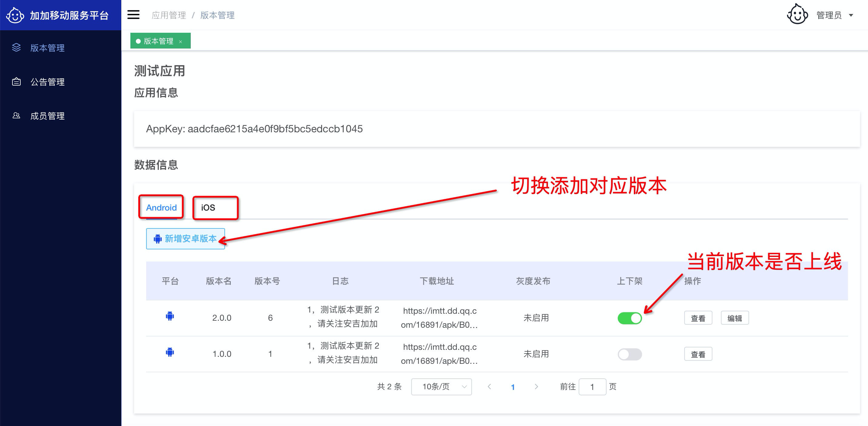The height and width of the screenshot is (426, 868).
Task: Open the 10条/页 page size dropdown
Action: click(441, 387)
